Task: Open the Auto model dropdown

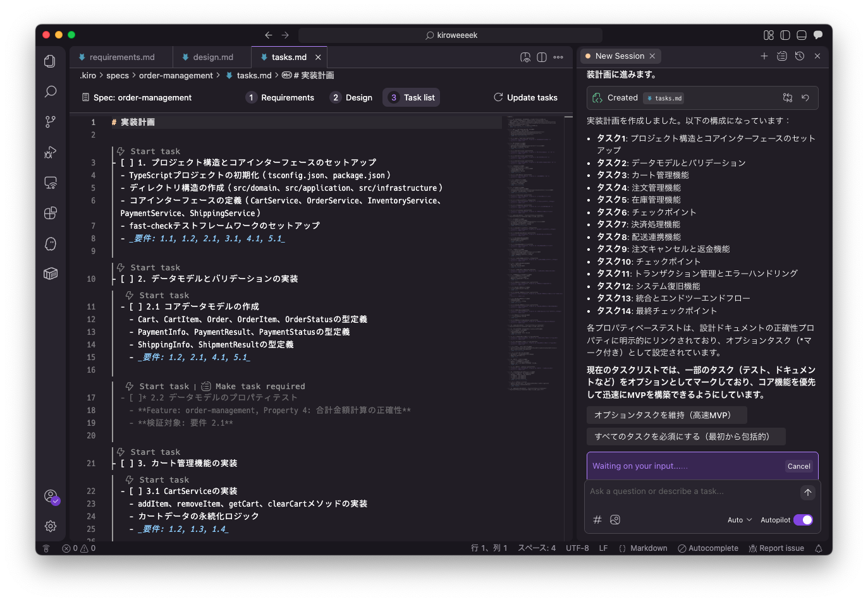Action: 739,520
